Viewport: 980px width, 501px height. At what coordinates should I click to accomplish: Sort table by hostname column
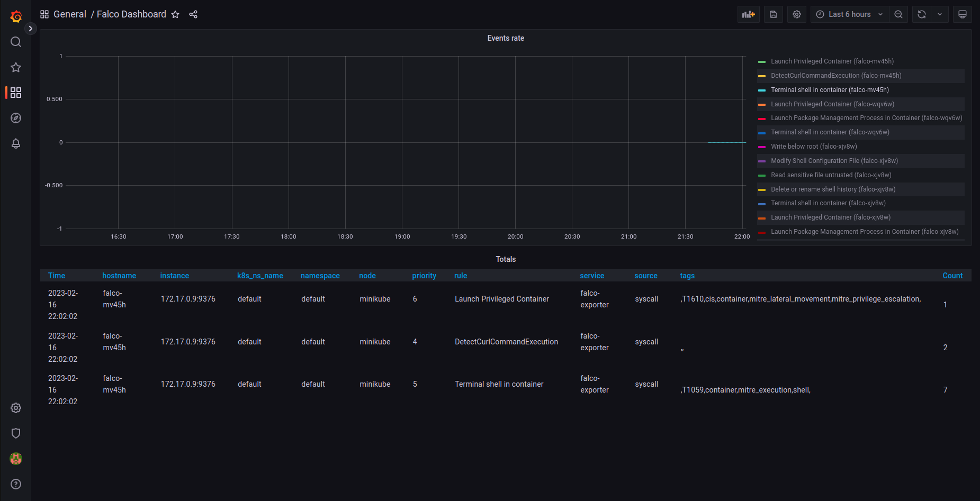point(119,276)
